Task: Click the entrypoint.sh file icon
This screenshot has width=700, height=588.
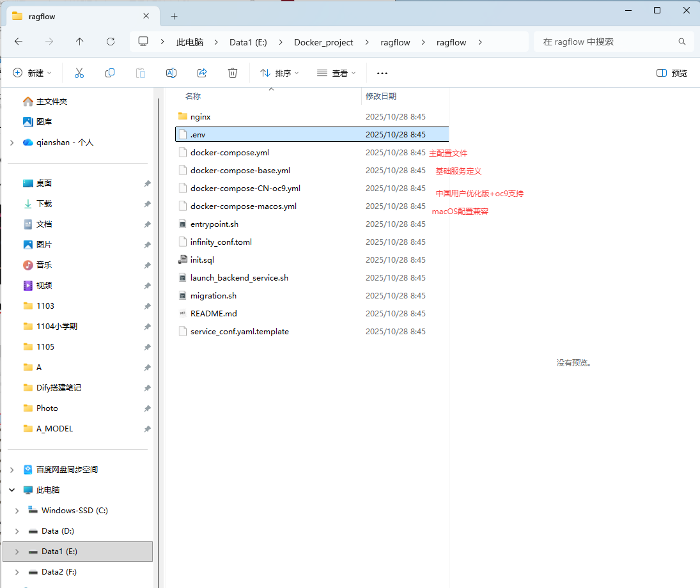Action: click(183, 224)
